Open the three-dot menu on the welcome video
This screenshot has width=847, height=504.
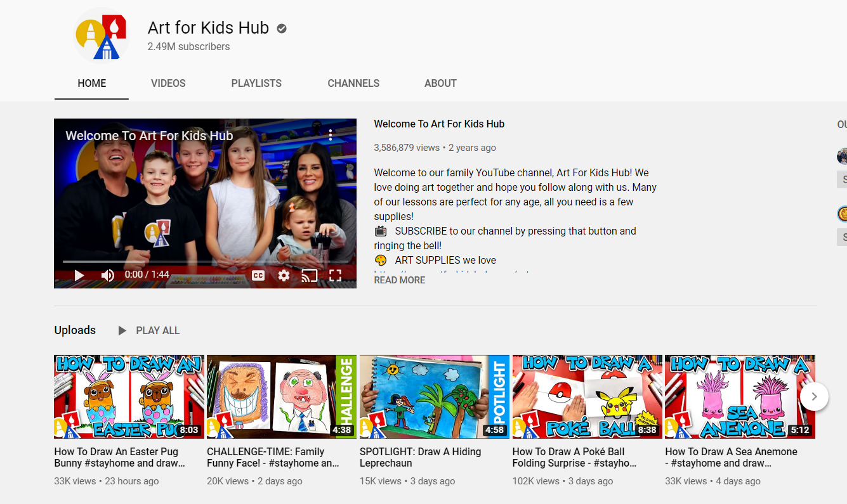point(331,134)
